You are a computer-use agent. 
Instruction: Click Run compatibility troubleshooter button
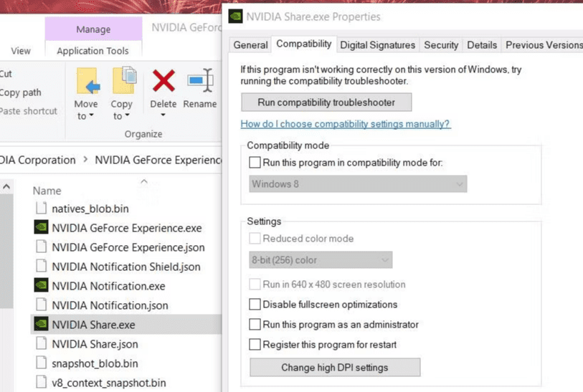point(326,102)
